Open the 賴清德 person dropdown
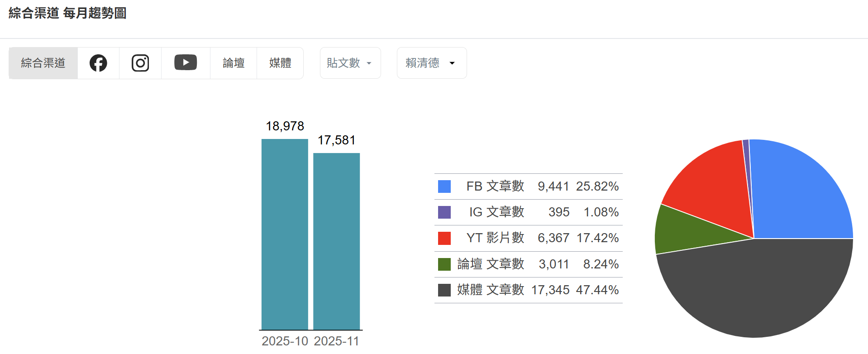The width and height of the screenshot is (868, 354). tap(431, 63)
